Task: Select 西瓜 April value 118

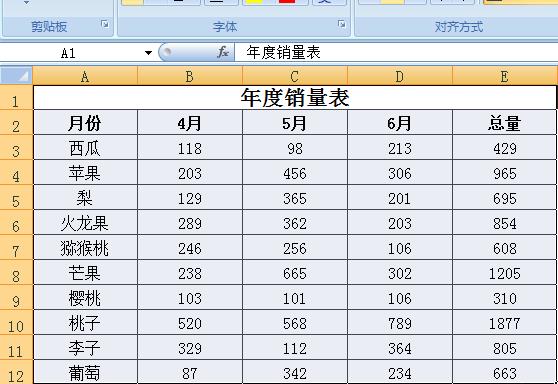Action: [x=190, y=147]
